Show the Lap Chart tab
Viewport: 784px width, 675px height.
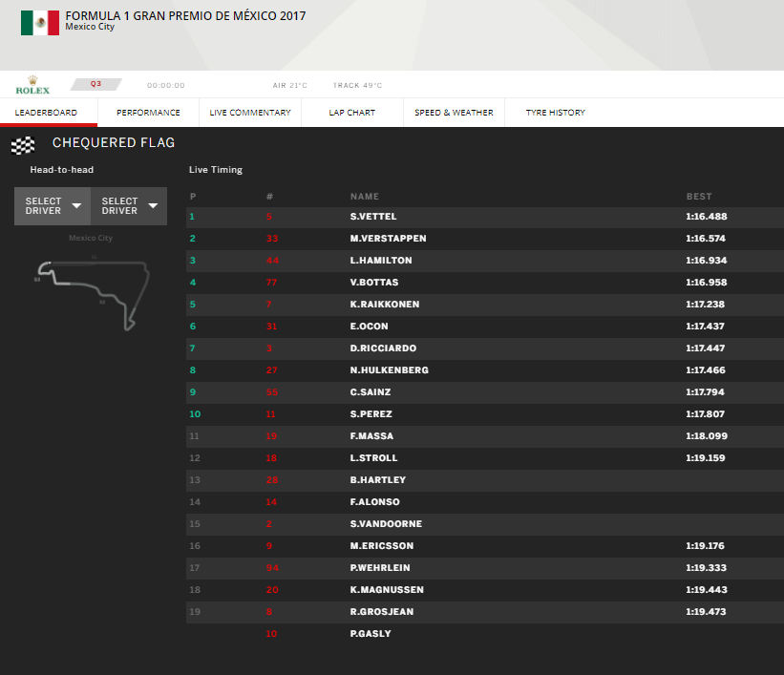pyautogui.click(x=352, y=113)
